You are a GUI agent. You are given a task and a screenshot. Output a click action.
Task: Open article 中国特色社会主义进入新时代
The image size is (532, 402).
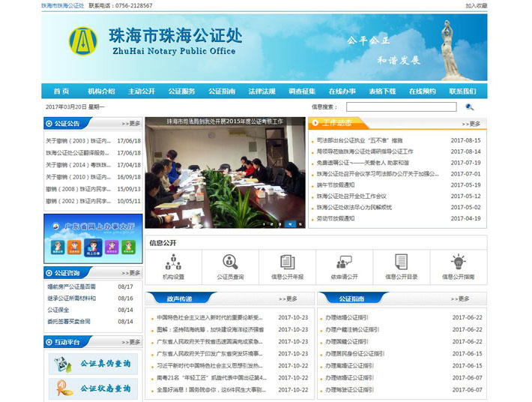point(210,318)
